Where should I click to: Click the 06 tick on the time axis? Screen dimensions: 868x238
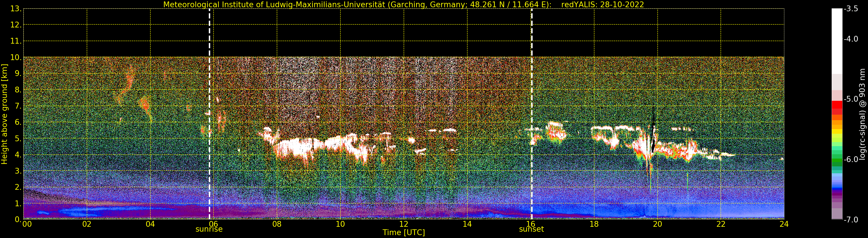[x=214, y=224]
